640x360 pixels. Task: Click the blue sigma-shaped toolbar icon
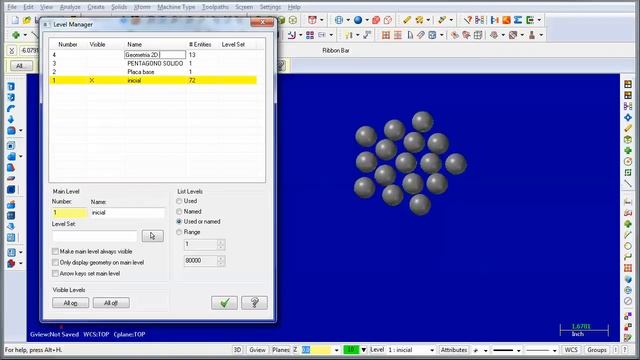click(518, 20)
